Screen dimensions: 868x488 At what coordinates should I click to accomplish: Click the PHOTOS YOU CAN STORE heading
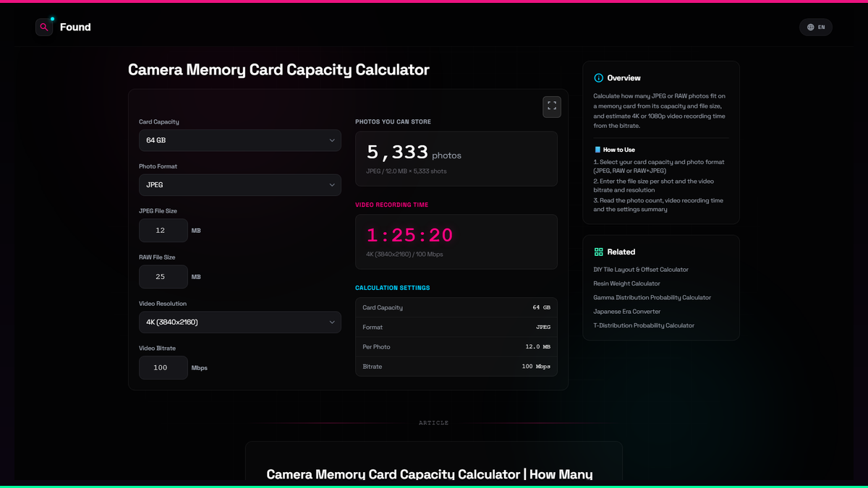(x=393, y=122)
